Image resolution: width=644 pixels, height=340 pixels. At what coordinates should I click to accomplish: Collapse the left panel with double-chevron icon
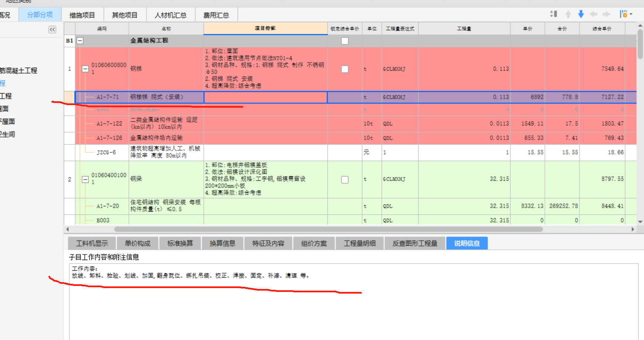tap(52, 29)
